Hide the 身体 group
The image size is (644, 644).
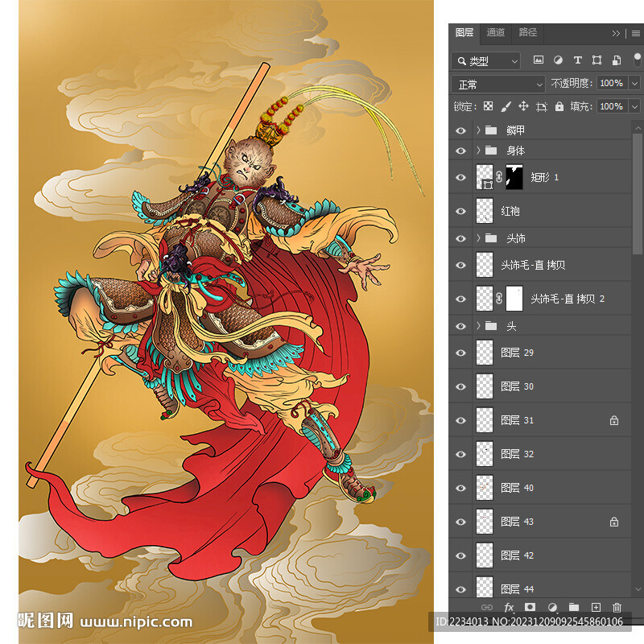pyautogui.click(x=460, y=151)
